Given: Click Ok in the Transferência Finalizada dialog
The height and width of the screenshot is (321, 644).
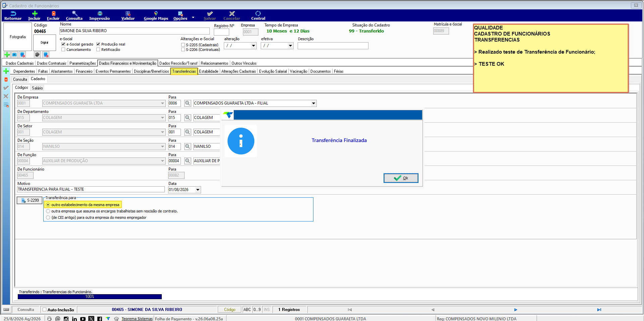Looking at the screenshot, I should pos(401,178).
